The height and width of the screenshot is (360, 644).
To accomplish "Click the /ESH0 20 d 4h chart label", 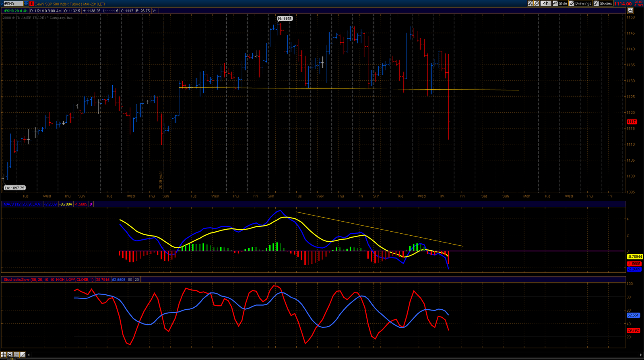I will pyautogui.click(x=16, y=11).
